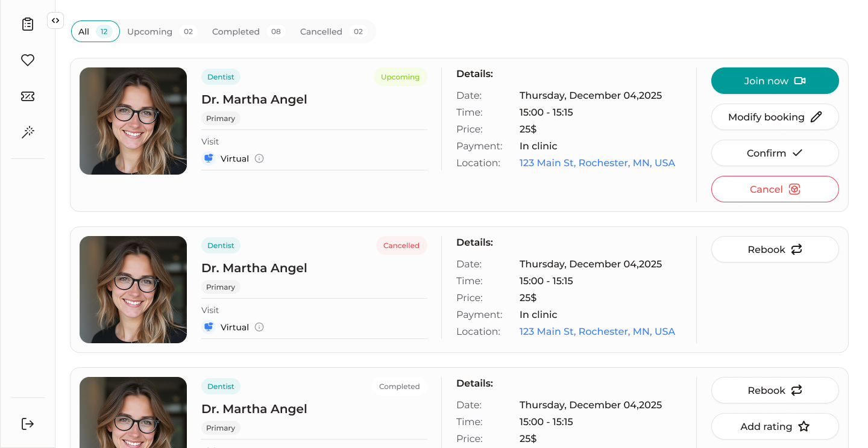This screenshot has height=448, width=868.
Task: Click the Join now button
Action: click(775, 81)
